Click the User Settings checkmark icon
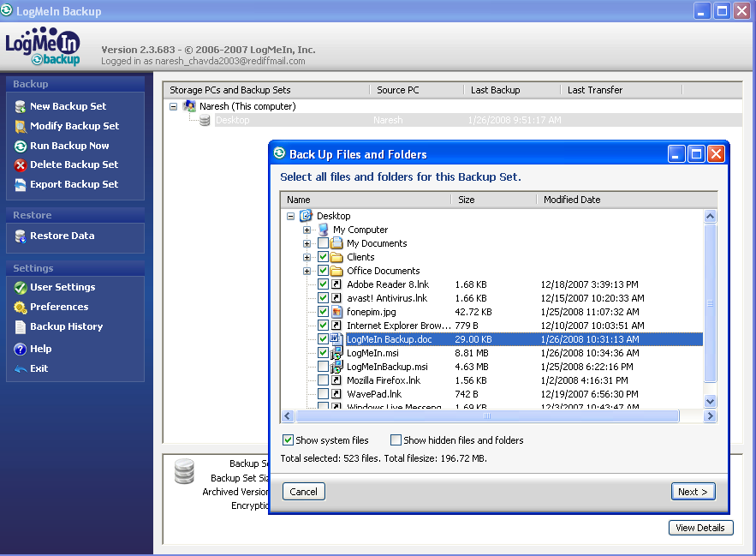The height and width of the screenshot is (556, 756). pos(21,288)
